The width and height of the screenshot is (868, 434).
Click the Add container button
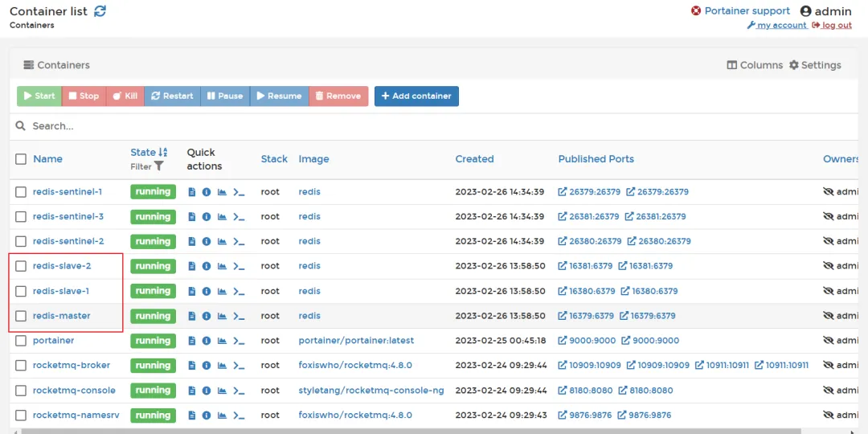coord(416,96)
